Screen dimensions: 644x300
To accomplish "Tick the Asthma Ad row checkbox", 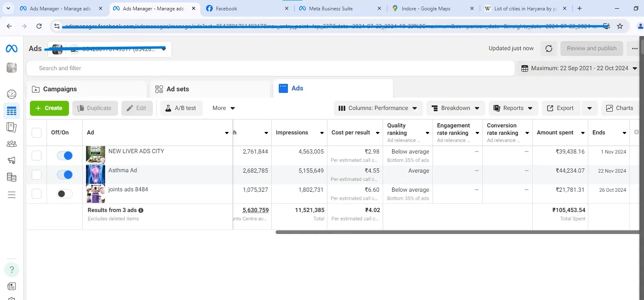I will [37, 175].
